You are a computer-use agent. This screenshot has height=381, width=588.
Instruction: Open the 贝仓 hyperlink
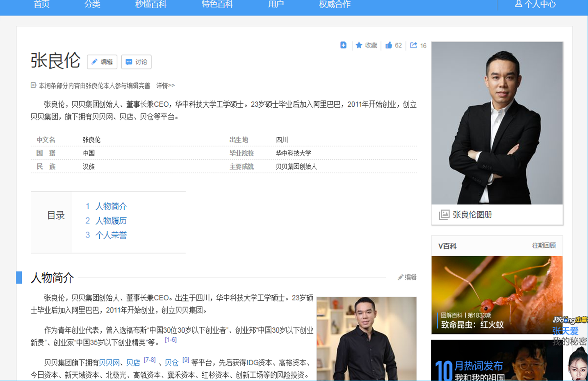pyautogui.click(x=171, y=363)
